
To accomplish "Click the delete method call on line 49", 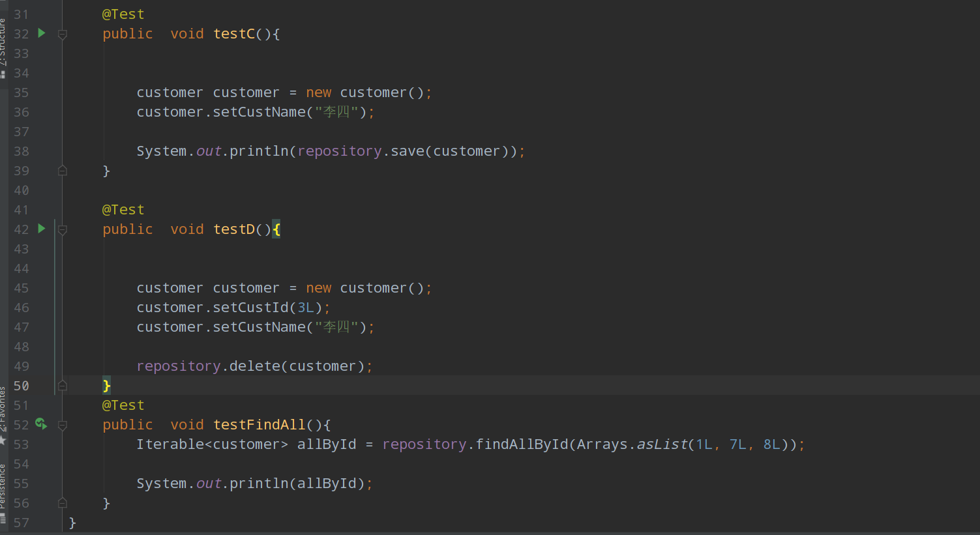I will [255, 366].
